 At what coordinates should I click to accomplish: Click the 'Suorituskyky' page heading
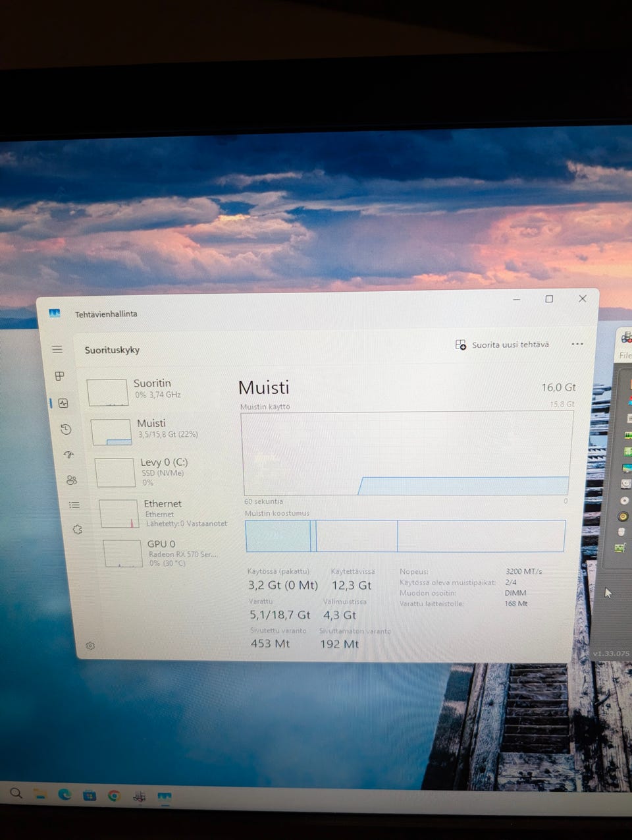[112, 350]
